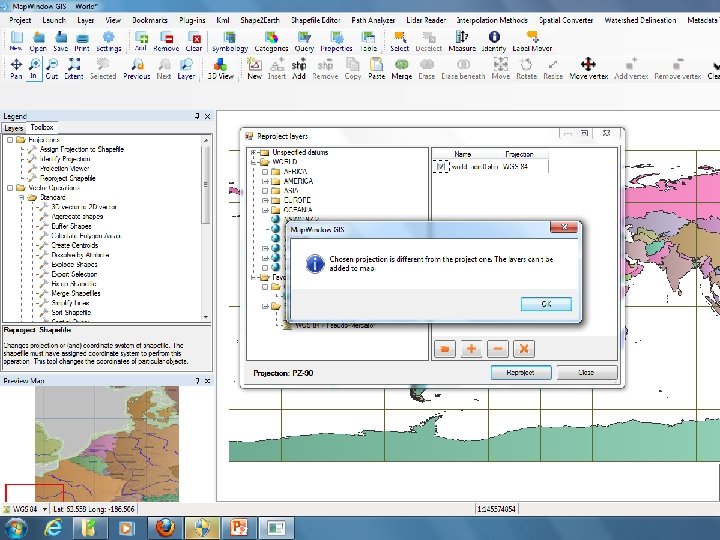Click orange minus icon in Reproject layers
Viewport: 720px width, 540px height.
pos(497,349)
